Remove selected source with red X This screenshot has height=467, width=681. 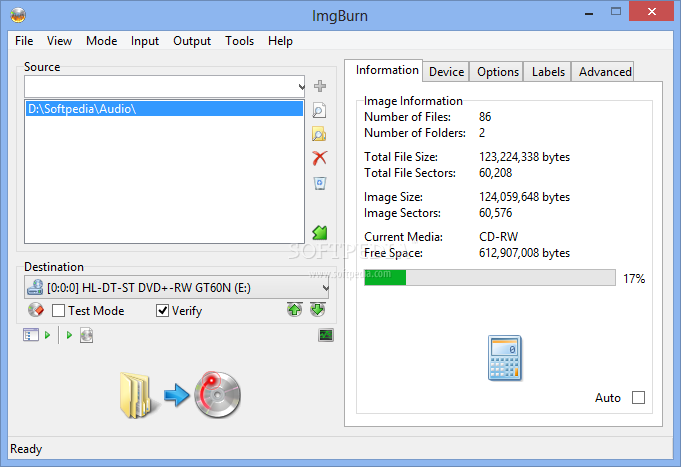click(320, 158)
